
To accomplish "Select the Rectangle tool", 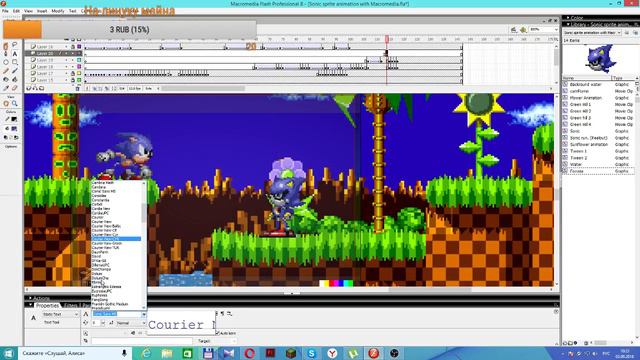I will 15,62.
